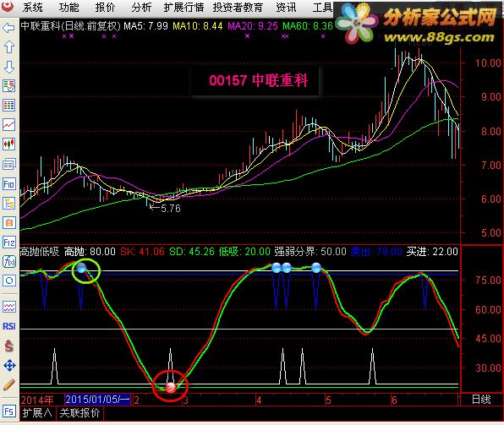Expand the 扩展∧ tab at bottom
The image size is (504, 425).
pos(37,413)
